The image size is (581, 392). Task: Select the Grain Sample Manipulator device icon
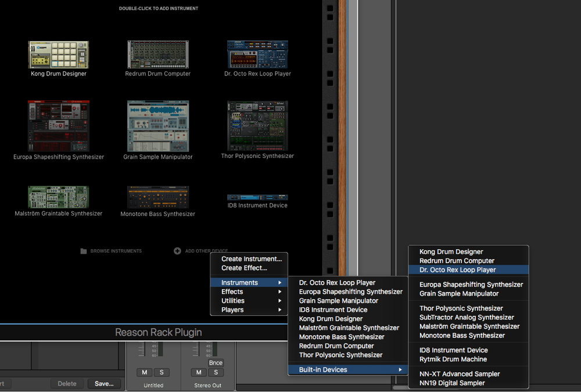[158, 125]
